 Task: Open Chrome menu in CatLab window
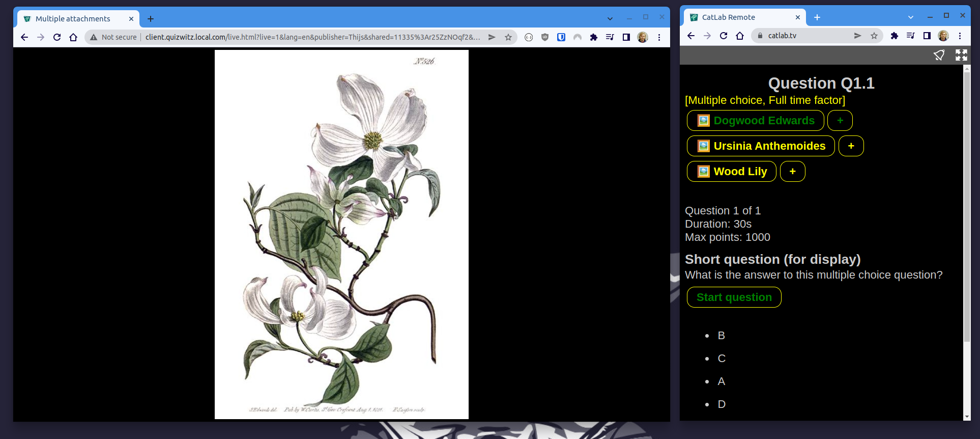point(959,36)
